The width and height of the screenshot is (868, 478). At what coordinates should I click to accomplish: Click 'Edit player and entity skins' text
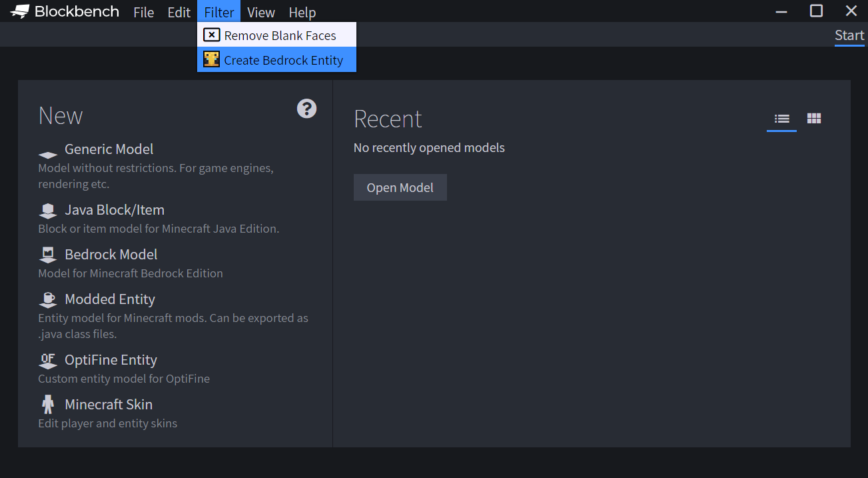(x=108, y=423)
